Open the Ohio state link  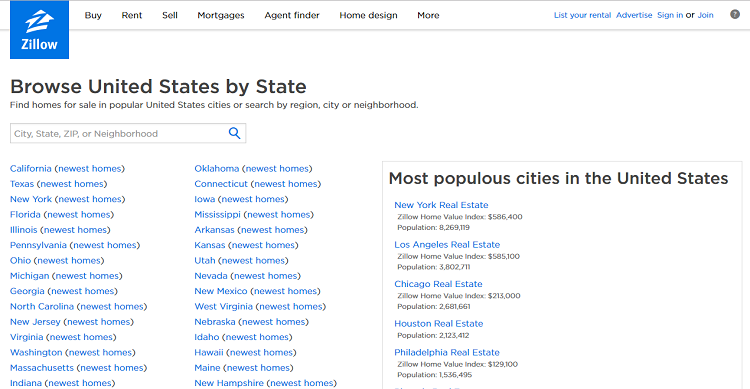(x=21, y=260)
